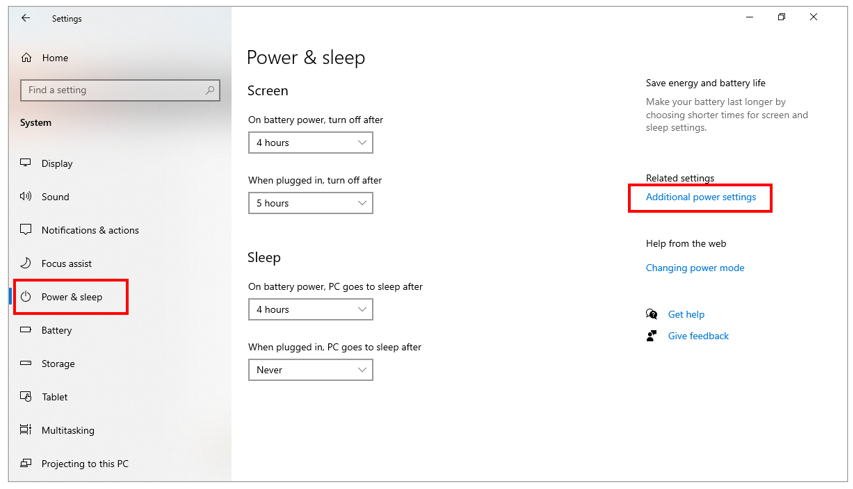Open plugged-in screen turn-off dropdown
Screen dimensions: 853x489
pyautogui.click(x=311, y=203)
